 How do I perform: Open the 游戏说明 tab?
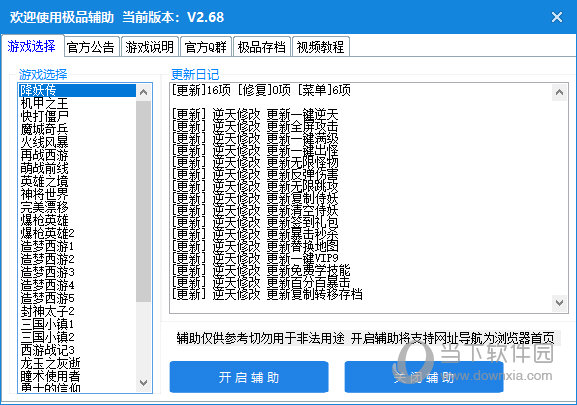149,47
